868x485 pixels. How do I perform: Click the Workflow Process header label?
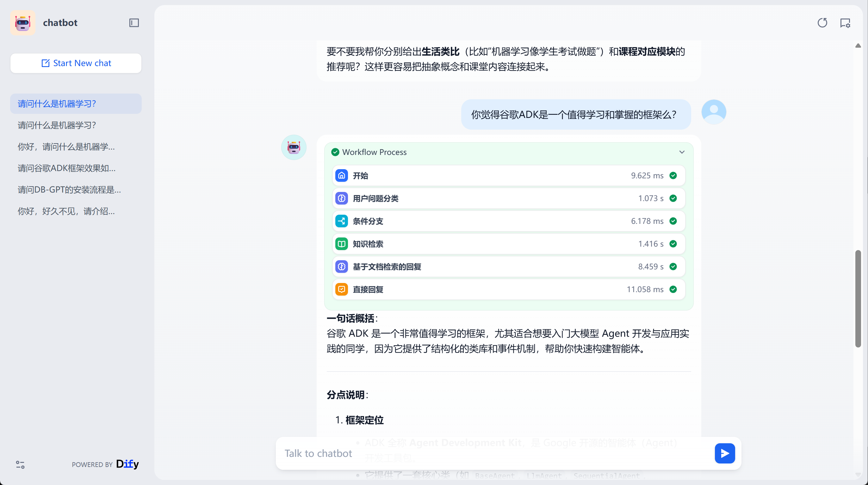coord(374,152)
